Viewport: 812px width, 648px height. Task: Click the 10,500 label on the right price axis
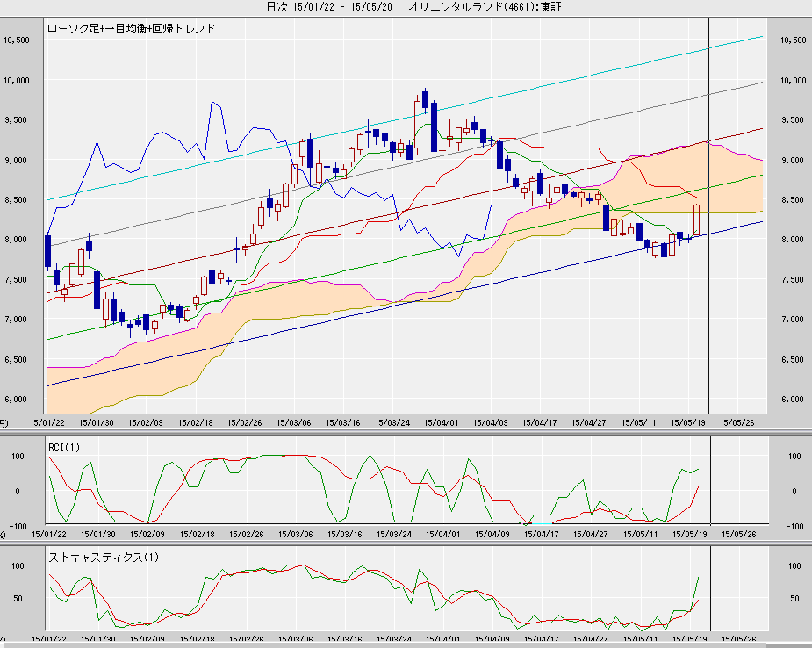793,40
